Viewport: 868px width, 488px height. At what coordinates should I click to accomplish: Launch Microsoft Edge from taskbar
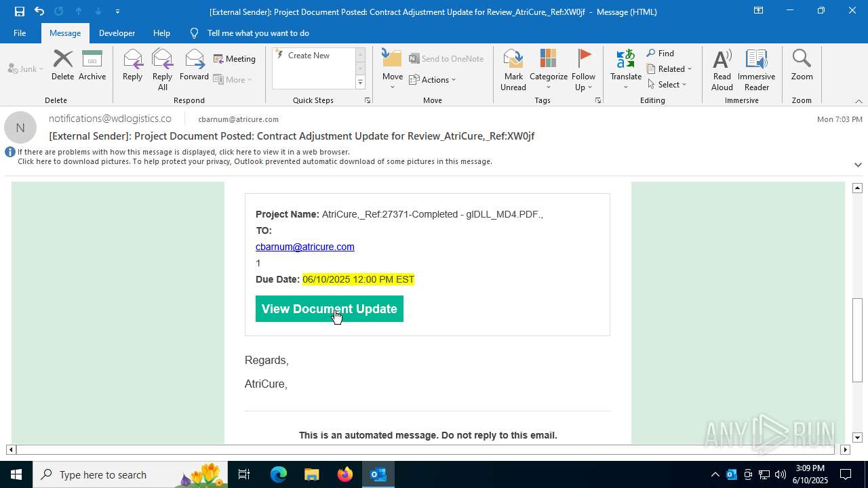pos(279,474)
